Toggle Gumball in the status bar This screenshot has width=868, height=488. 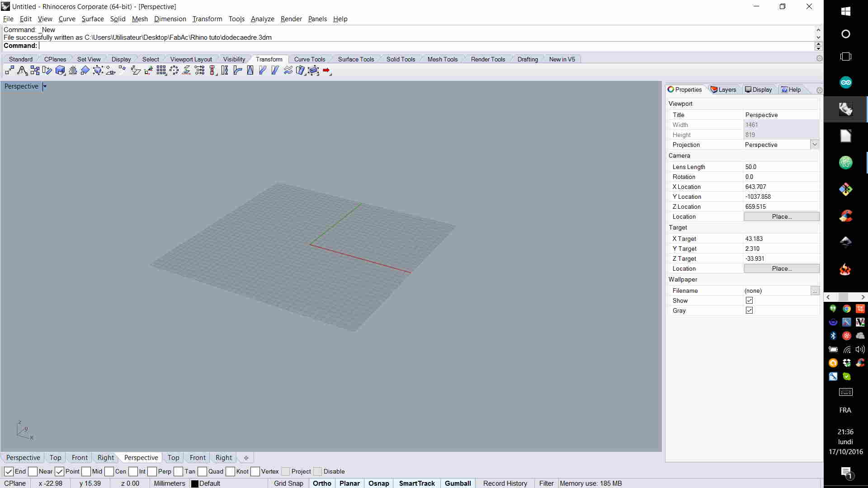pos(458,483)
